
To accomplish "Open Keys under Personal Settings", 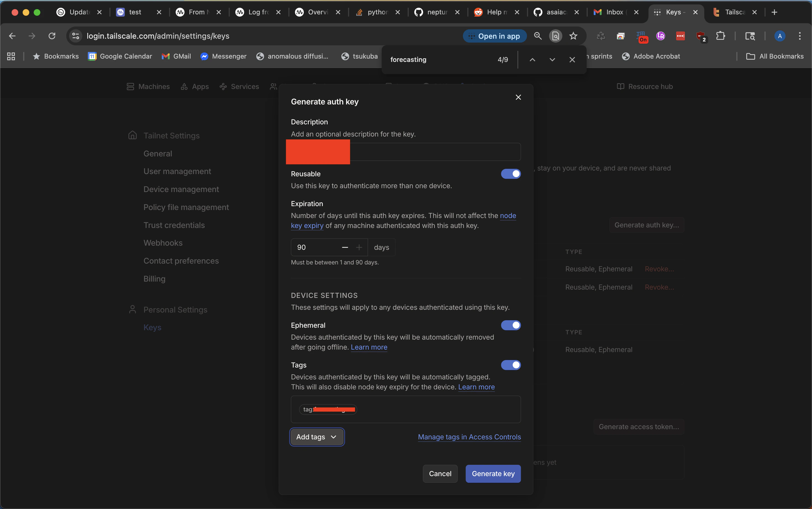I will pos(152,327).
